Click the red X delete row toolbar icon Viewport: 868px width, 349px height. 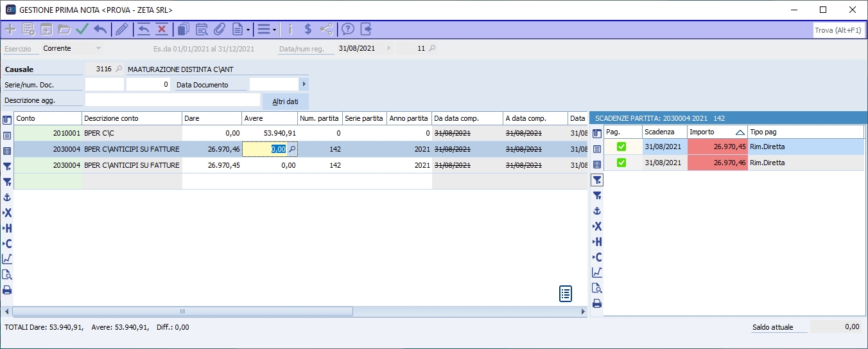[x=162, y=29]
